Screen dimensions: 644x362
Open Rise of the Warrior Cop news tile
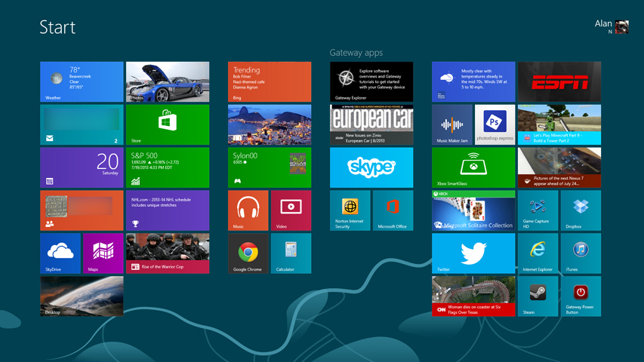click(x=168, y=253)
